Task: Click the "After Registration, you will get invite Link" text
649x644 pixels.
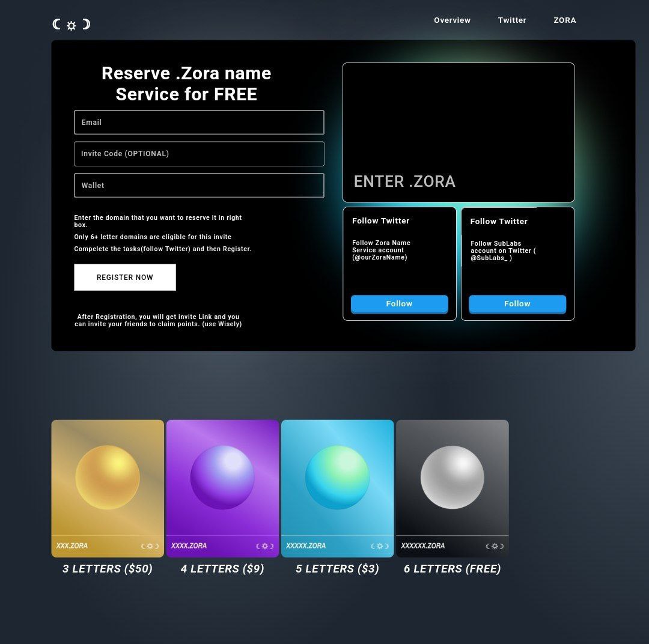Action: (x=158, y=320)
